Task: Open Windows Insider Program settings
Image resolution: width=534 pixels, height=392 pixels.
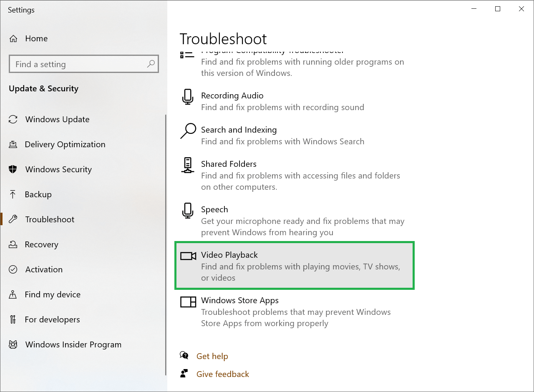Action: (x=73, y=344)
